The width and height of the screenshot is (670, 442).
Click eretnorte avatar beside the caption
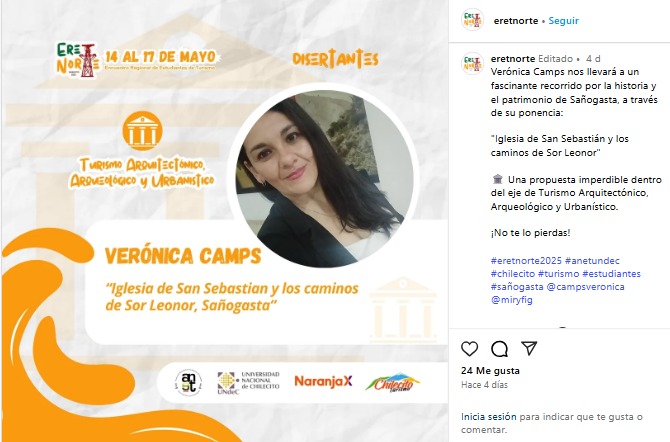point(473,63)
